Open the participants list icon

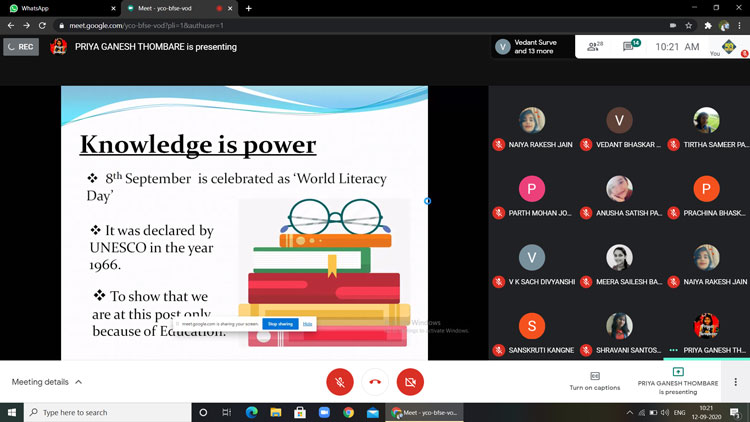pos(594,46)
